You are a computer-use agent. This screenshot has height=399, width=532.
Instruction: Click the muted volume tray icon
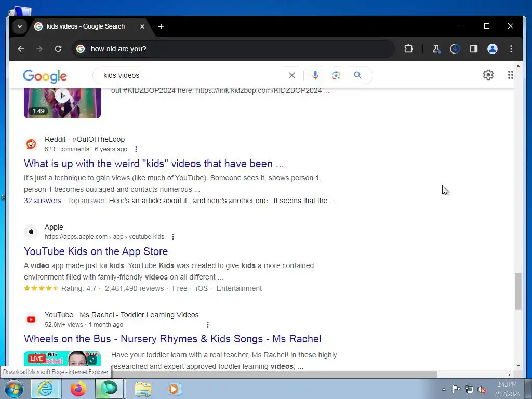click(482, 389)
